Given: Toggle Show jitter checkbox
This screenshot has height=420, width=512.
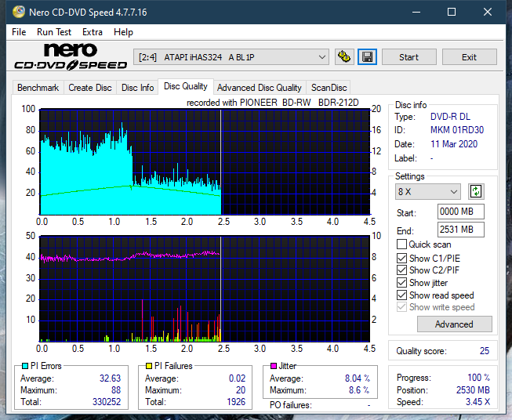Looking at the screenshot, I should point(401,283).
